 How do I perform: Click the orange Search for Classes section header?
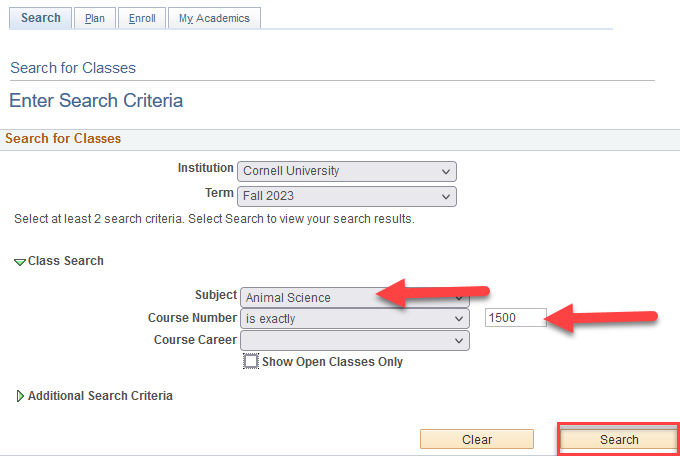[63, 139]
